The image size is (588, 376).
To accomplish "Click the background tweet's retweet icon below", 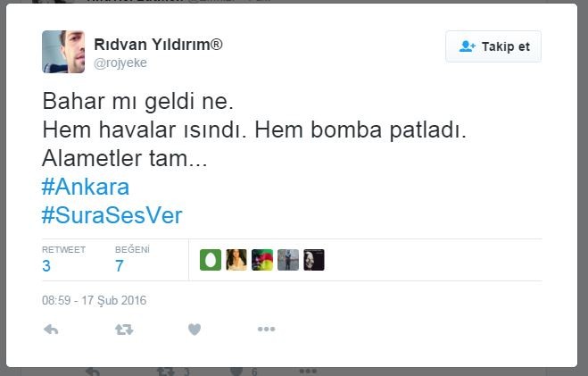I will click(x=166, y=372).
